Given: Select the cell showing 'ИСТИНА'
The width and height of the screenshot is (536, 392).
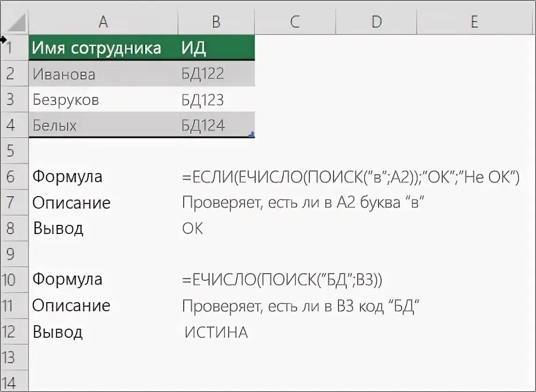Looking at the screenshot, I should 216,332.
